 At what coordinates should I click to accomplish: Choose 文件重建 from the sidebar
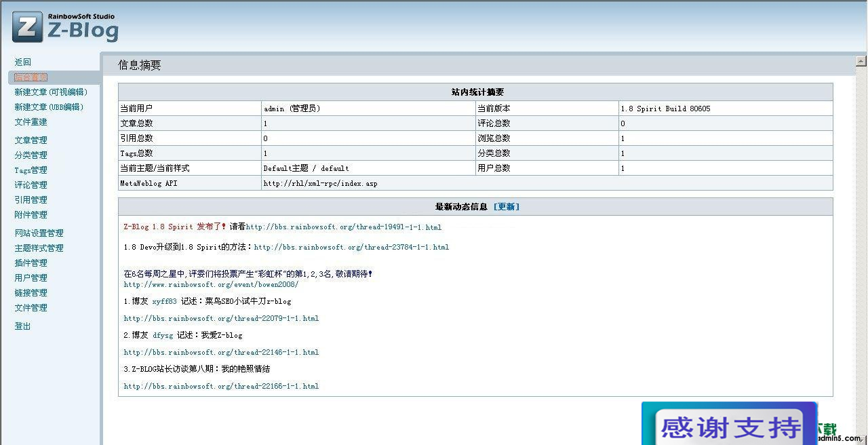pos(31,122)
